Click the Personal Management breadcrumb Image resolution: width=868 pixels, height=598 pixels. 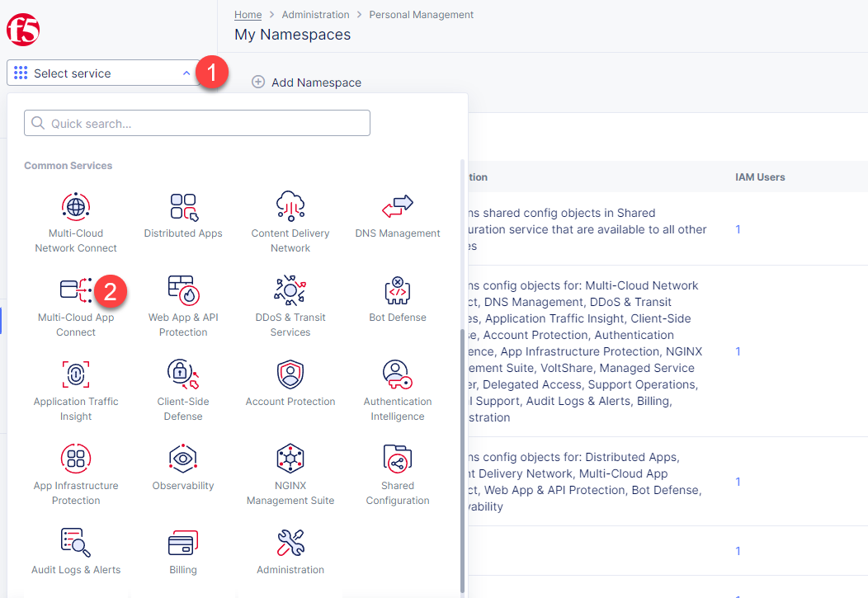tap(422, 14)
